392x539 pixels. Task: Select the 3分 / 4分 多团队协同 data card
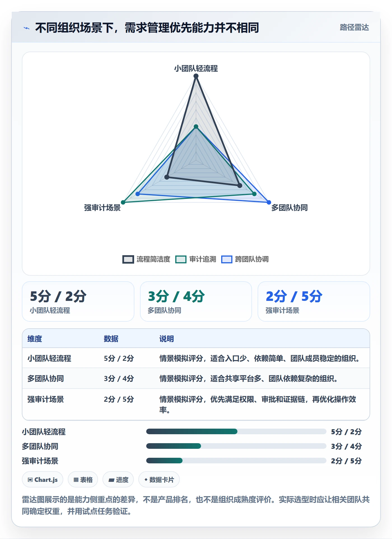196,301
